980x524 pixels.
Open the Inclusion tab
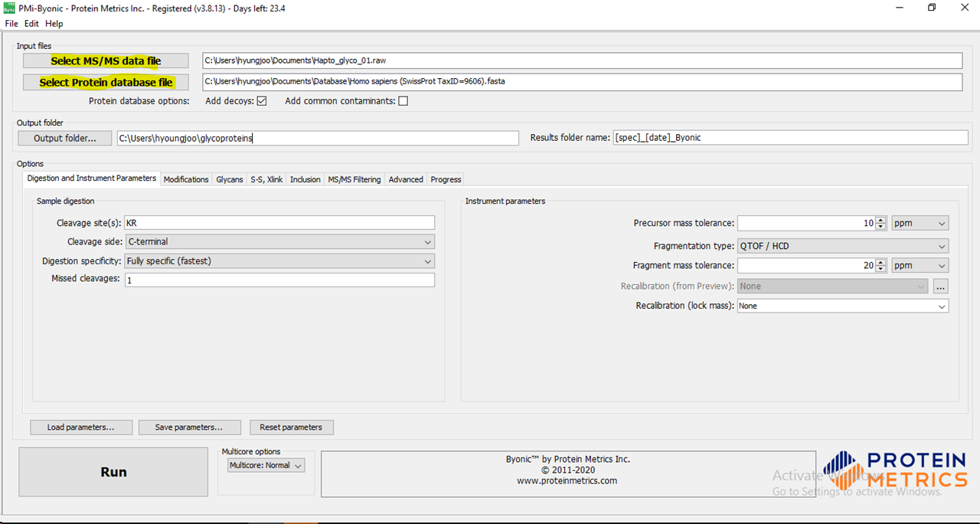point(305,179)
